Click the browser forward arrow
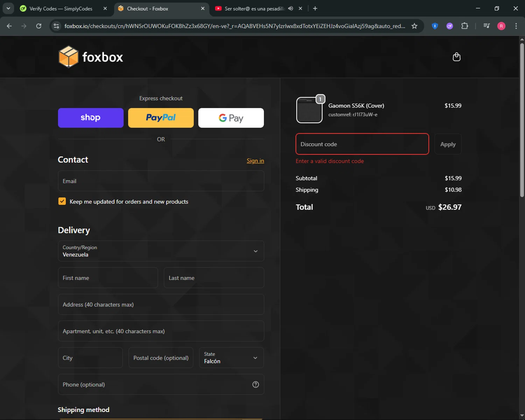525x420 pixels. [24, 26]
